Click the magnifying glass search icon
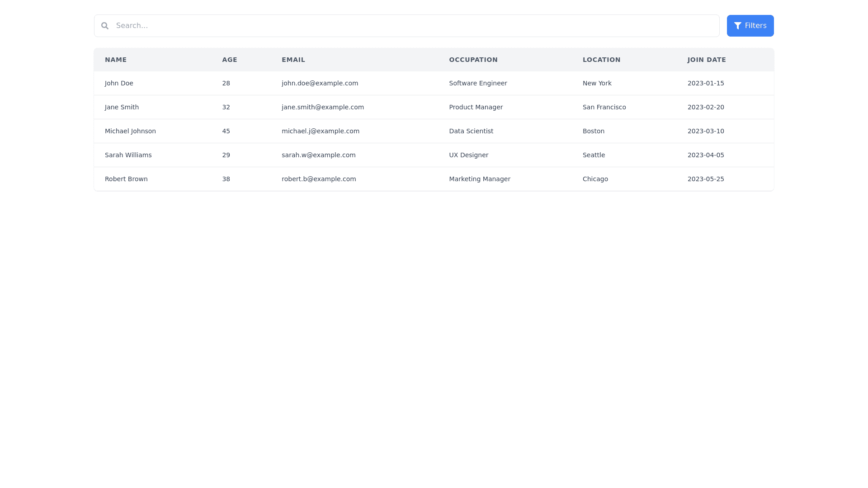 [x=105, y=26]
